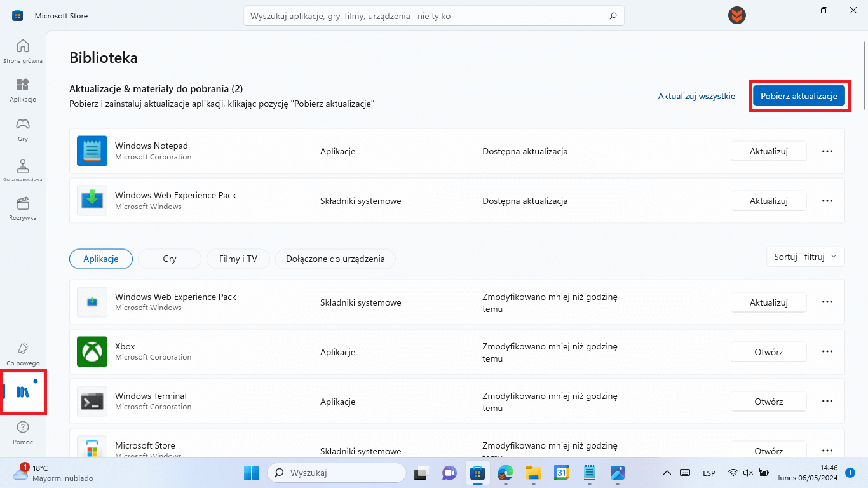Open Pomoc in the sidebar
The width and height of the screenshot is (868, 488).
(x=23, y=433)
